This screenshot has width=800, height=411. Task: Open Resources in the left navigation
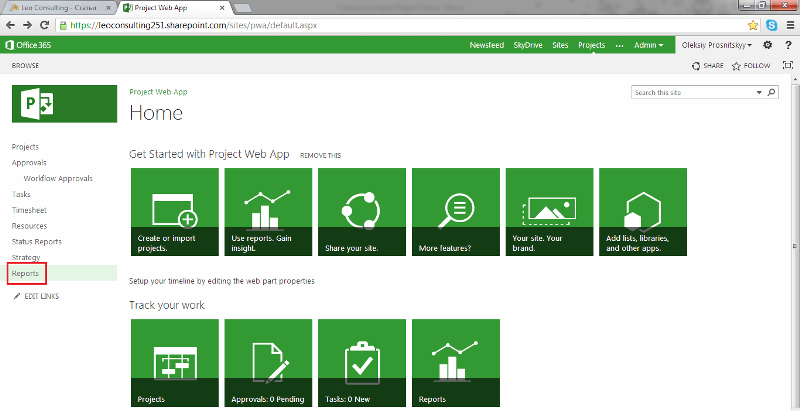[29, 226]
